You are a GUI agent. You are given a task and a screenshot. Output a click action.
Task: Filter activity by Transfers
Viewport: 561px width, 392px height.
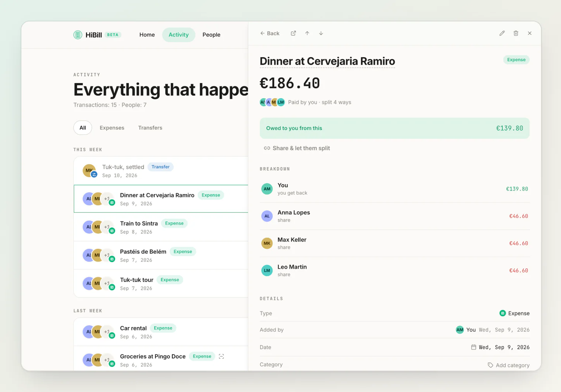(x=150, y=128)
